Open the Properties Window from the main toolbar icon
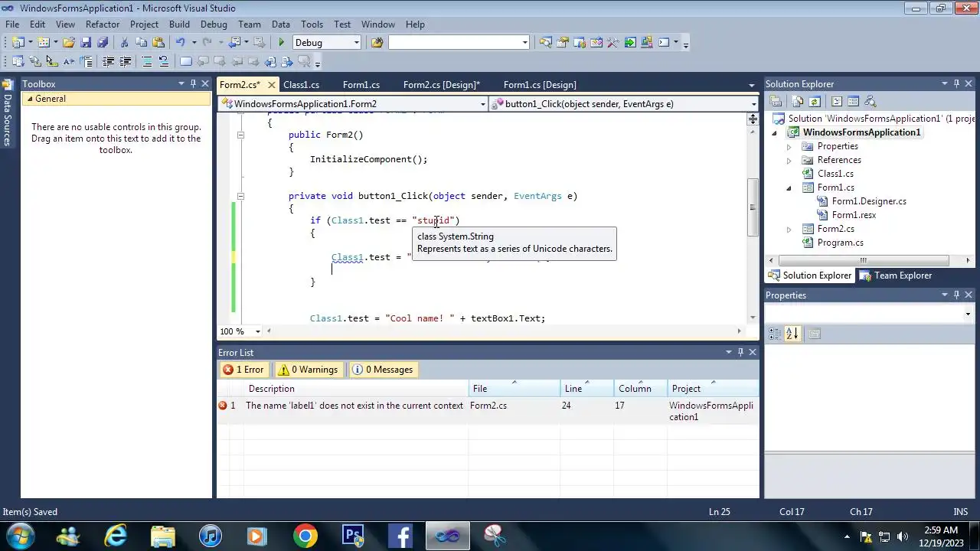The height and width of the screenshot is (551, 980). point(562,43)
